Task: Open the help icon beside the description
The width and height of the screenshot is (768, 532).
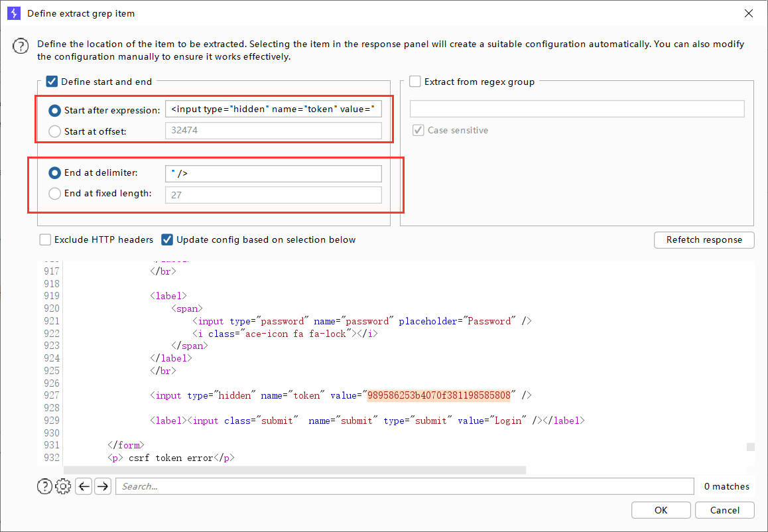Action: click(x=21, y=46)
